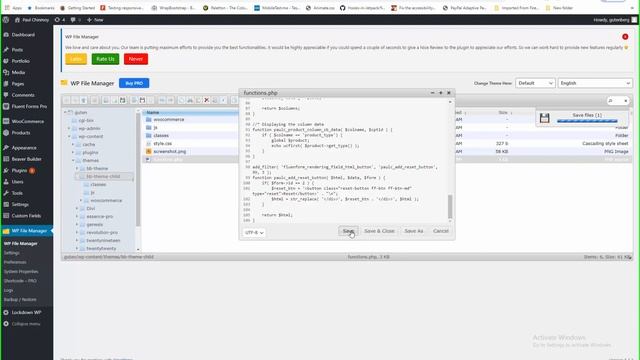
Task: Click the Name column header
Action: point(190,112)
